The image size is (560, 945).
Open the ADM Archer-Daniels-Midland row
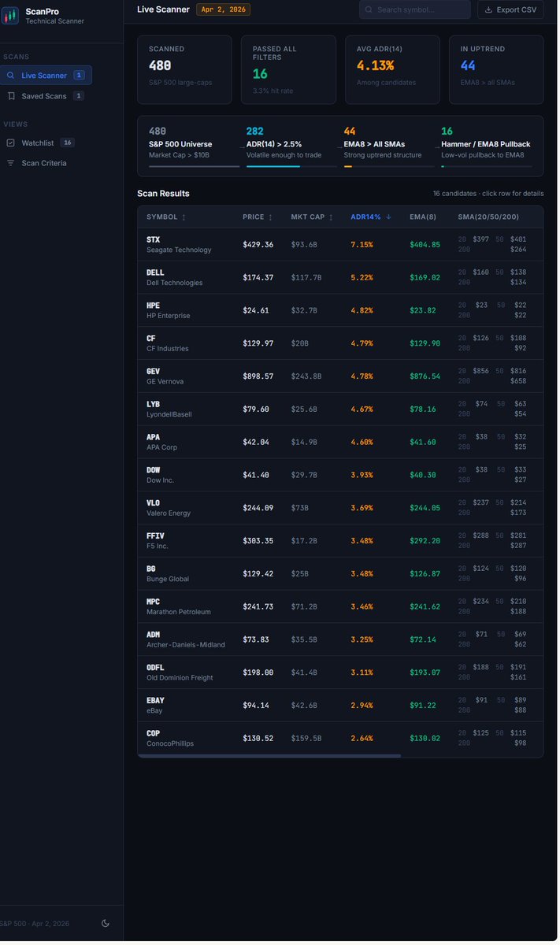(340, 639)
